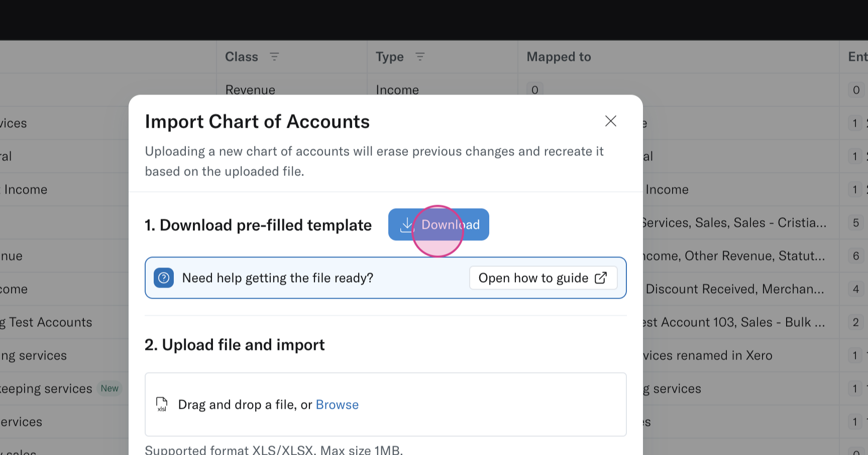
Task: Select the Test Accounts row
Action: (x=50, y=322)
